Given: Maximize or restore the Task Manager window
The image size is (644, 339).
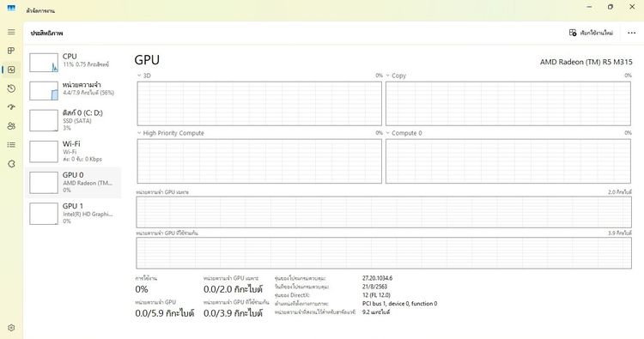Looking at the screenshot, I should click(611, 7).
